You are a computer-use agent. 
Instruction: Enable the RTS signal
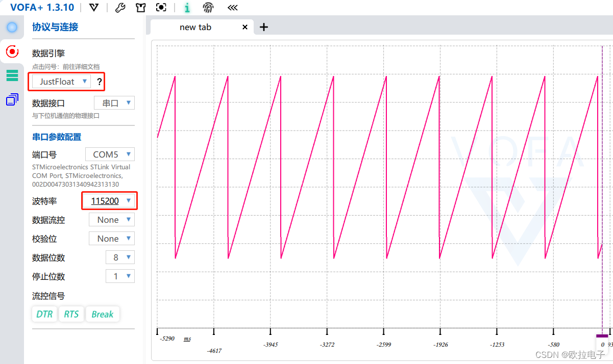71,314
